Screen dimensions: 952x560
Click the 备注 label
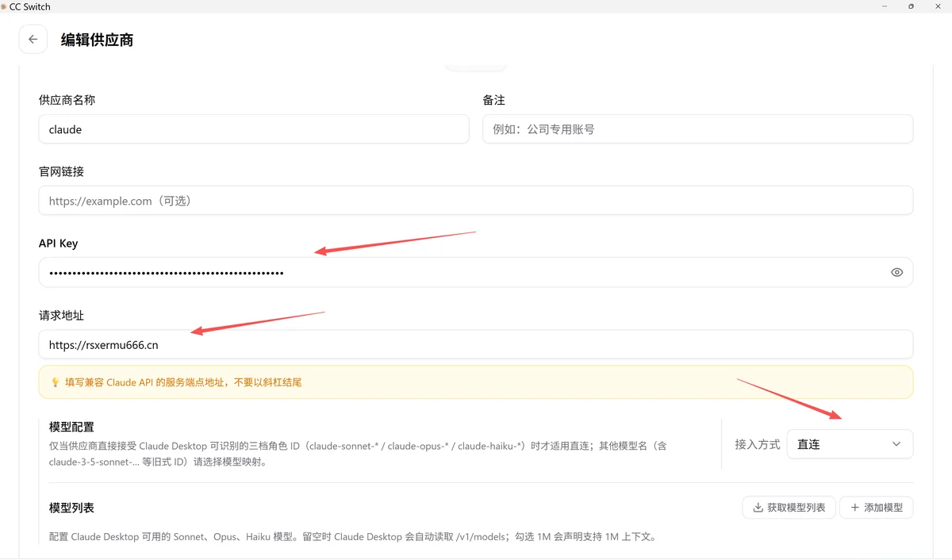(x=493, y=100)
